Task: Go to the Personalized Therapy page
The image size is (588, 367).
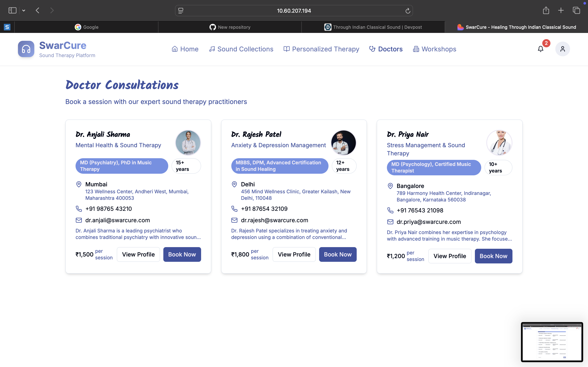Action: tap(321, 49)
